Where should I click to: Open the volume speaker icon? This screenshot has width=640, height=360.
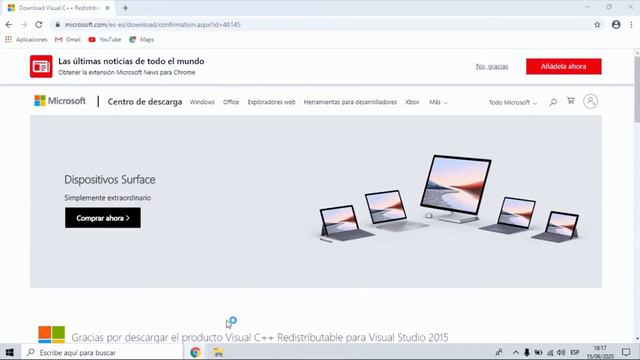coord(561,353)
